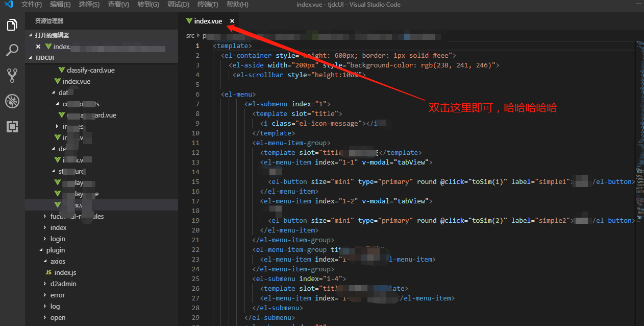Open the Extensions view icon
Viewport: 644px width, 326px height.
12,127
